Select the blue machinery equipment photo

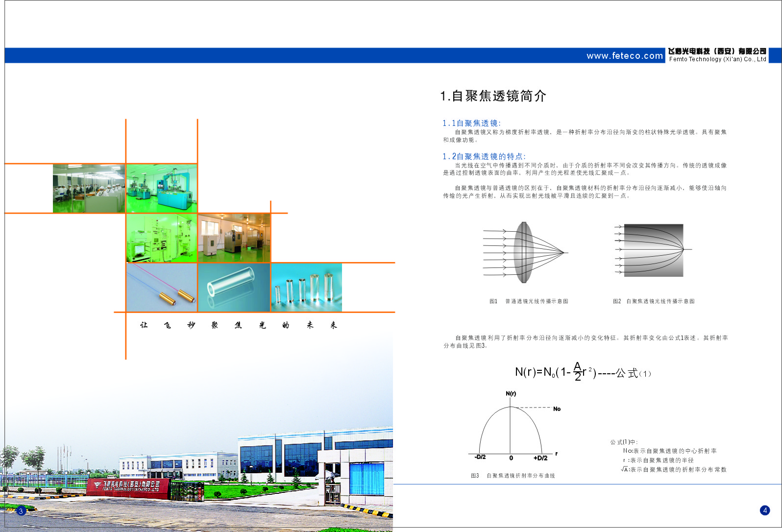[x=162, y=189]
